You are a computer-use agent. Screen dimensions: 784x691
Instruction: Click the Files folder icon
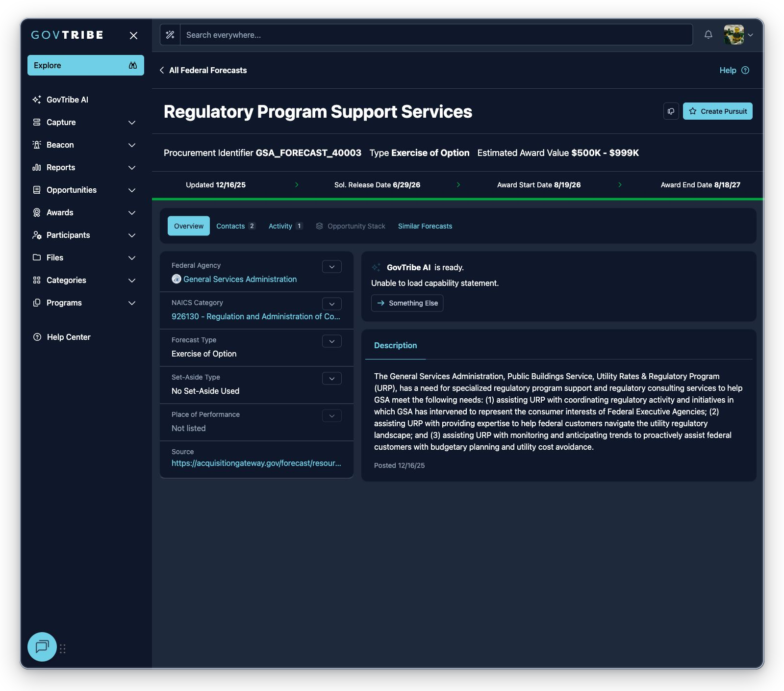37,257
